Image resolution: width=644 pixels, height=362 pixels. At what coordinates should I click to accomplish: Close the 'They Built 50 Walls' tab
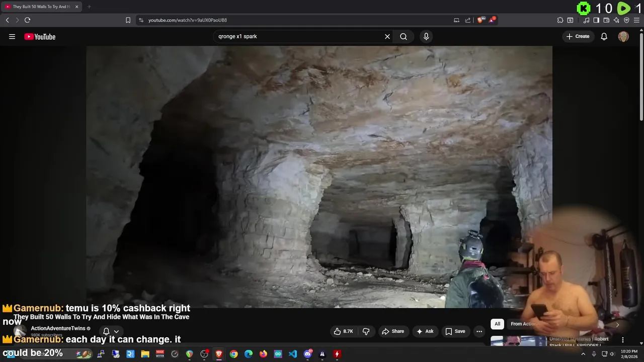76,7
